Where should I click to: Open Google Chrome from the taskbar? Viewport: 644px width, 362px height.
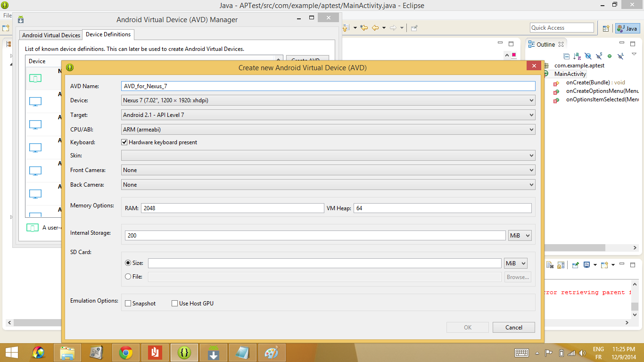click(x=125, y=352)
